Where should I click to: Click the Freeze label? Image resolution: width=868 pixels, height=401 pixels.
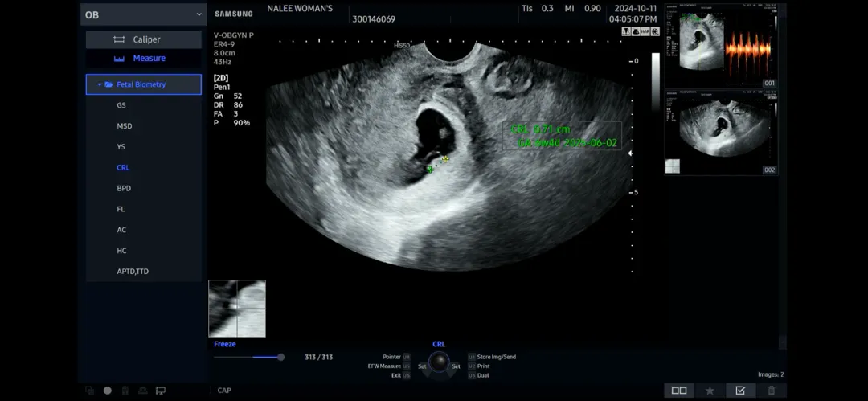(x=225, y=344)
